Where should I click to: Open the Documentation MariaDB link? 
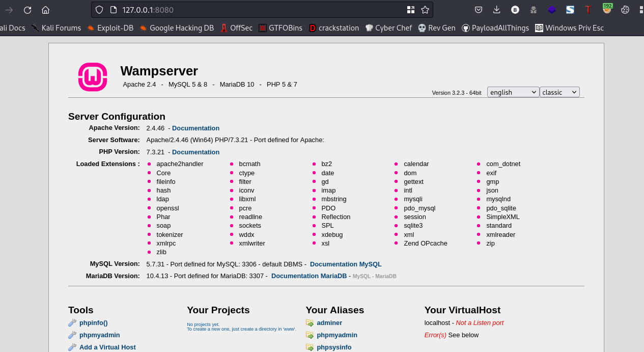[309, 276]
